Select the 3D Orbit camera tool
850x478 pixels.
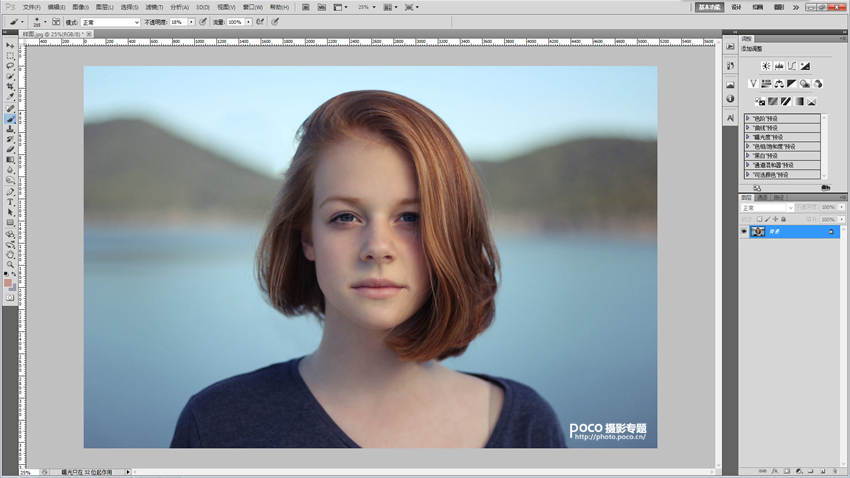tap(10, 245)
